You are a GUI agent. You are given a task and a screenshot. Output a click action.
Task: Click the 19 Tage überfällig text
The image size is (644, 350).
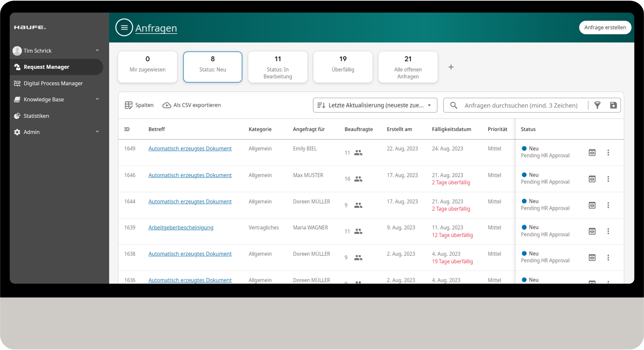click(x=452, y=261)
